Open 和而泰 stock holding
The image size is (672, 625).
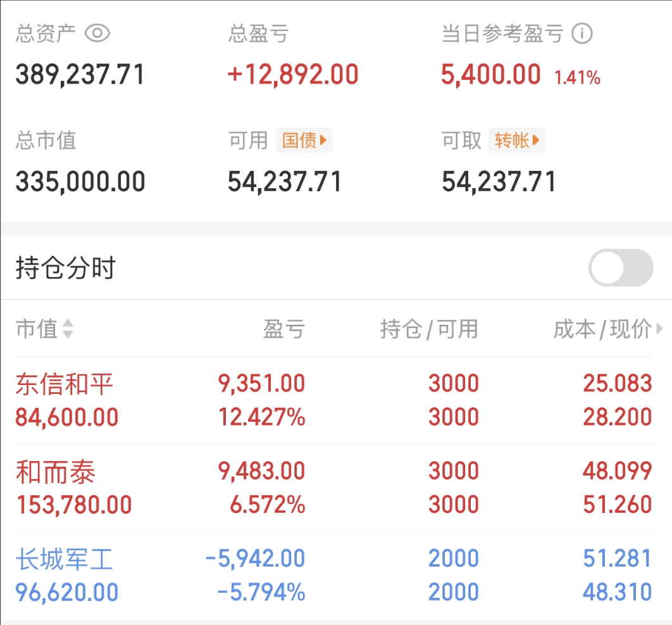click(56, 472)
